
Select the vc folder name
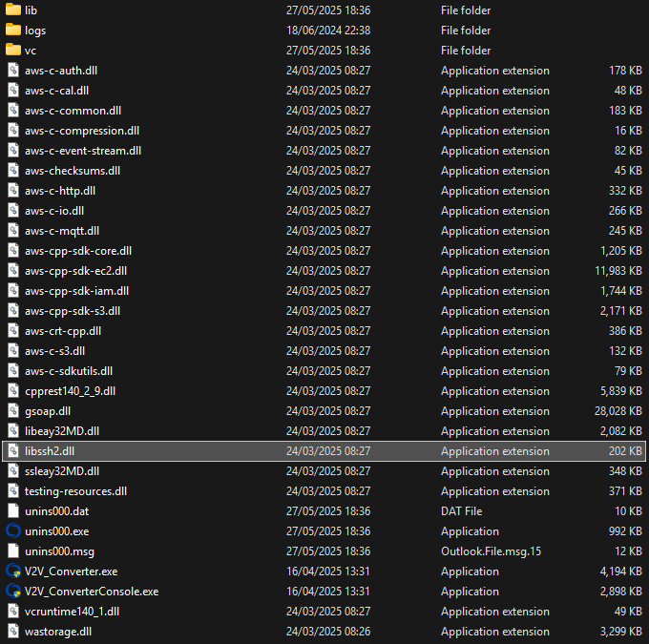tap(31, 51)
